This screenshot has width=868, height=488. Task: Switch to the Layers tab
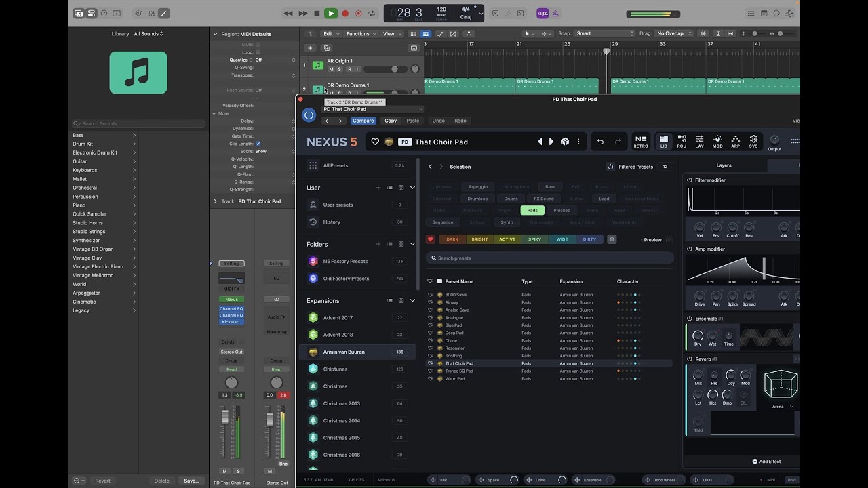724,165
